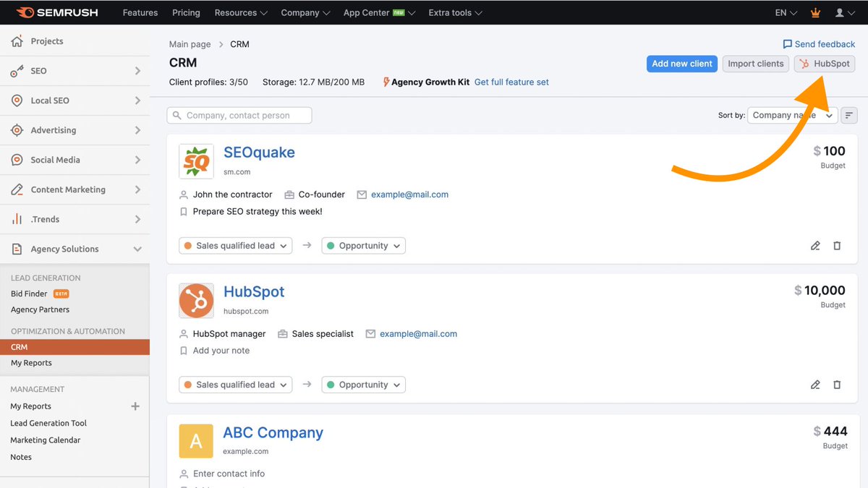Expand the SEO sidebar section

(137, 71)
